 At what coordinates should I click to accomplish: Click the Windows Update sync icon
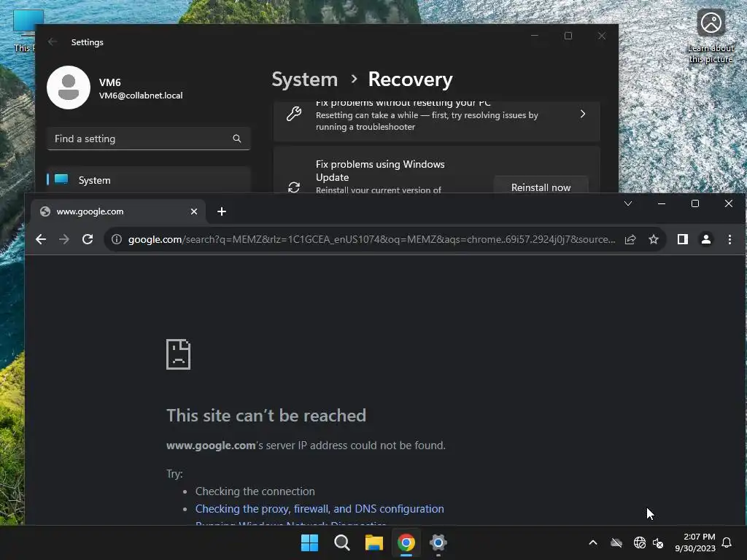(x=294, y=187)
